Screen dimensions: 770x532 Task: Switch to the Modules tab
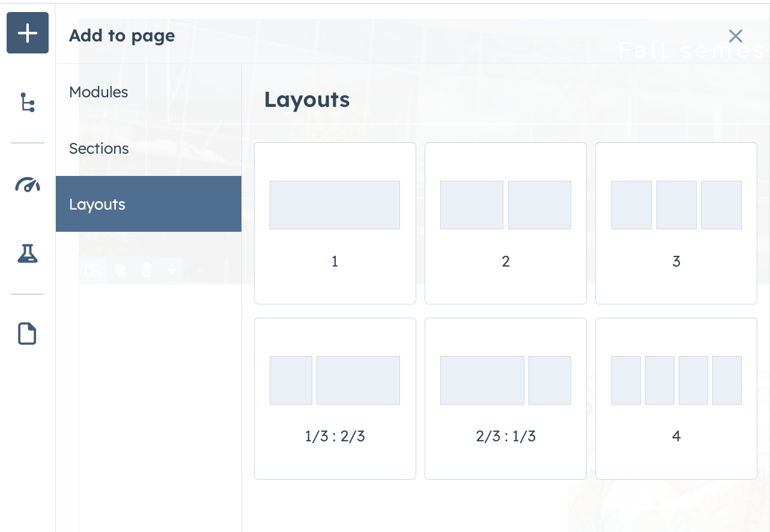click(99, 92)
